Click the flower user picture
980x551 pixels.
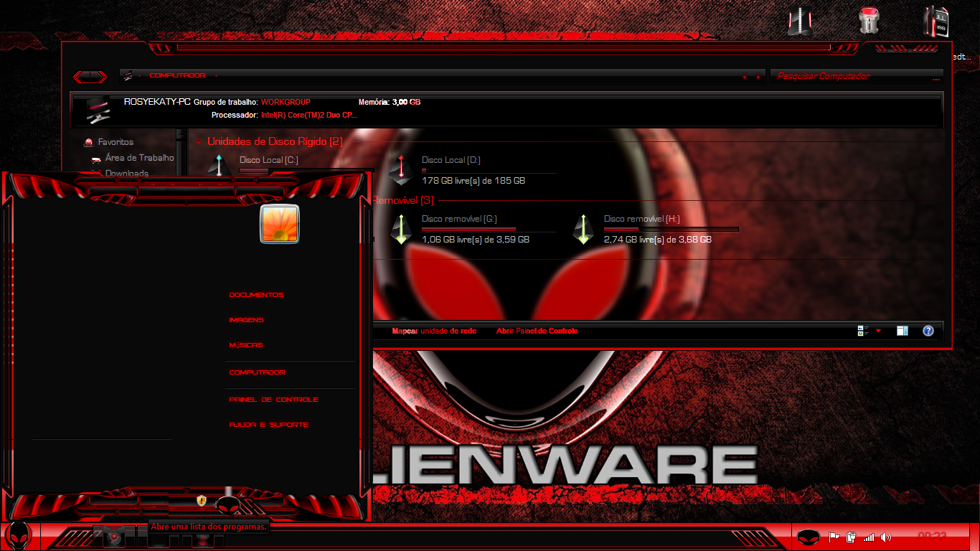point(280,223)
